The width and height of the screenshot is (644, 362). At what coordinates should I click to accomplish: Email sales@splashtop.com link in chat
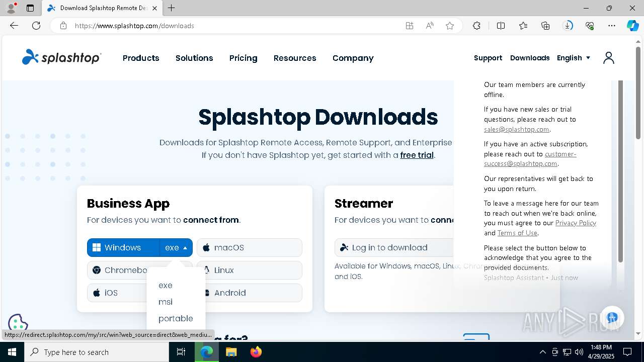coord(516,129)
